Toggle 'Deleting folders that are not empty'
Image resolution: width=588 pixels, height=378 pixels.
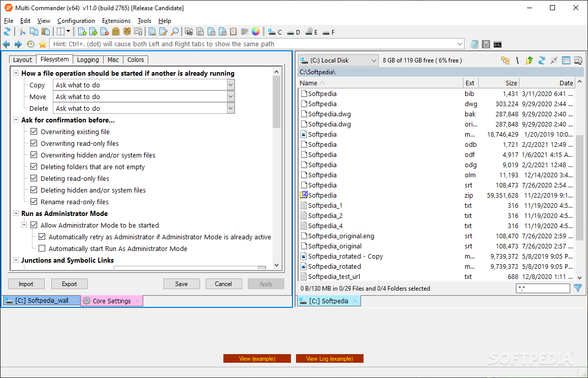pyautogui.click(x=34, y=167)
